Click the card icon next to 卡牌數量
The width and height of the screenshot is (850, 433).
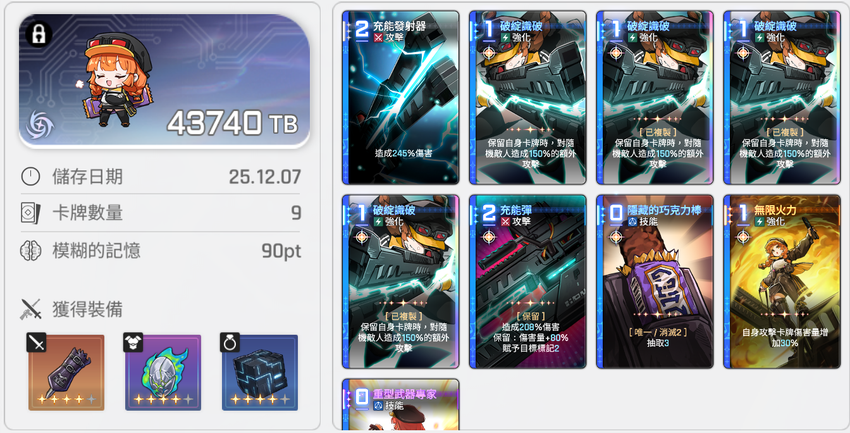(30, 213)
